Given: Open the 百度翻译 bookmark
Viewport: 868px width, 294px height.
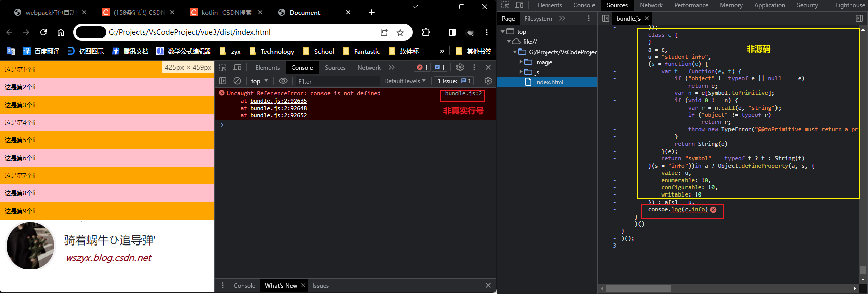Looking at the screenshot, I should pyautogui.click(x=41, y=51).
